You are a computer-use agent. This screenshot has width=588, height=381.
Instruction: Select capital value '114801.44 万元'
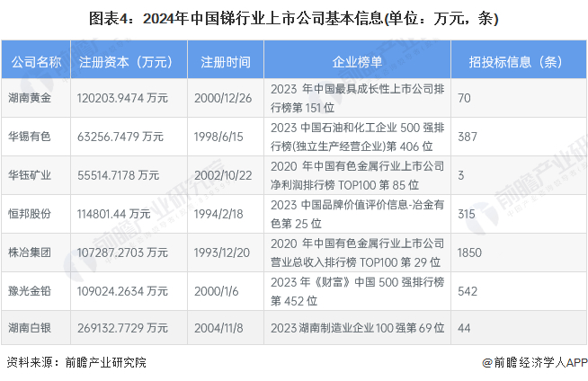[113, 214]
